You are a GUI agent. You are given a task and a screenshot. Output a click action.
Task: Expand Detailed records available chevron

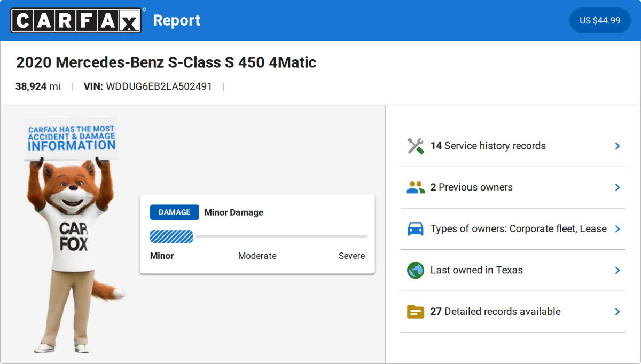(617, 312)
